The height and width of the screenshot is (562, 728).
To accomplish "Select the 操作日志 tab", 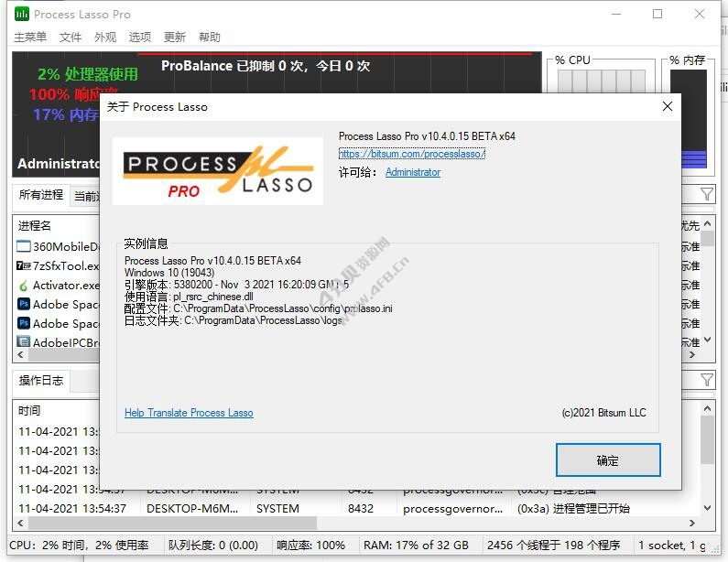I will (x=41, y=380).
